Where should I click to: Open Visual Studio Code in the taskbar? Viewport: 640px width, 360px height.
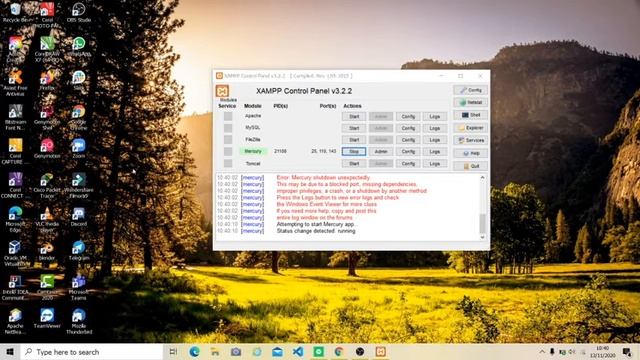pyautogui.click(x=298, y=351)
